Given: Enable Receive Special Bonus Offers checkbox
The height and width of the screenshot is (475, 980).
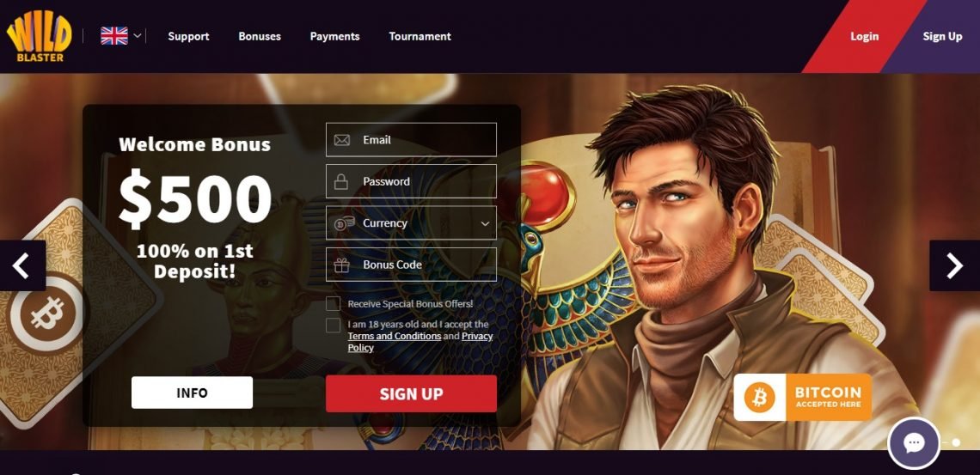Looking at the screenshot, I should [334, 304].
